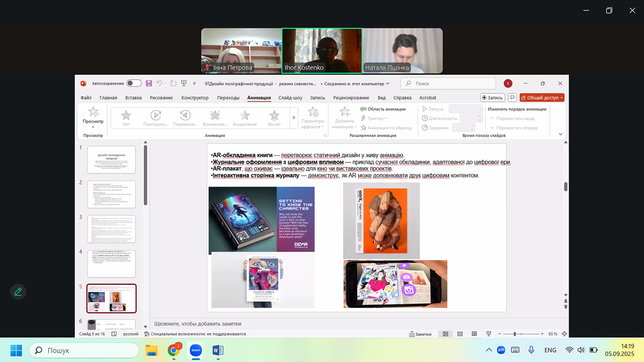This screenshot has height=362, width=644.
Task: Click the redo arrow icon
Action: 173,83
